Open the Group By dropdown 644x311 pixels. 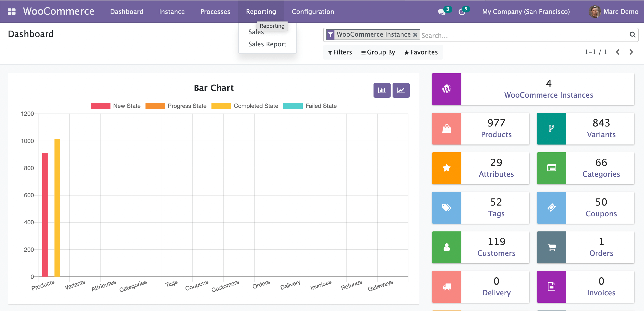[378, 52]
